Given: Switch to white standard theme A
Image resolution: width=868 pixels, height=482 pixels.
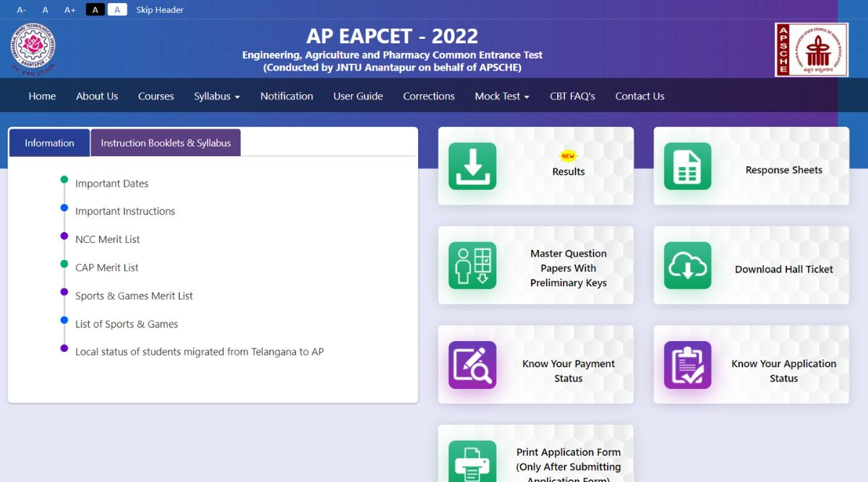Looking at the screenshot, I should pos(117,9).
